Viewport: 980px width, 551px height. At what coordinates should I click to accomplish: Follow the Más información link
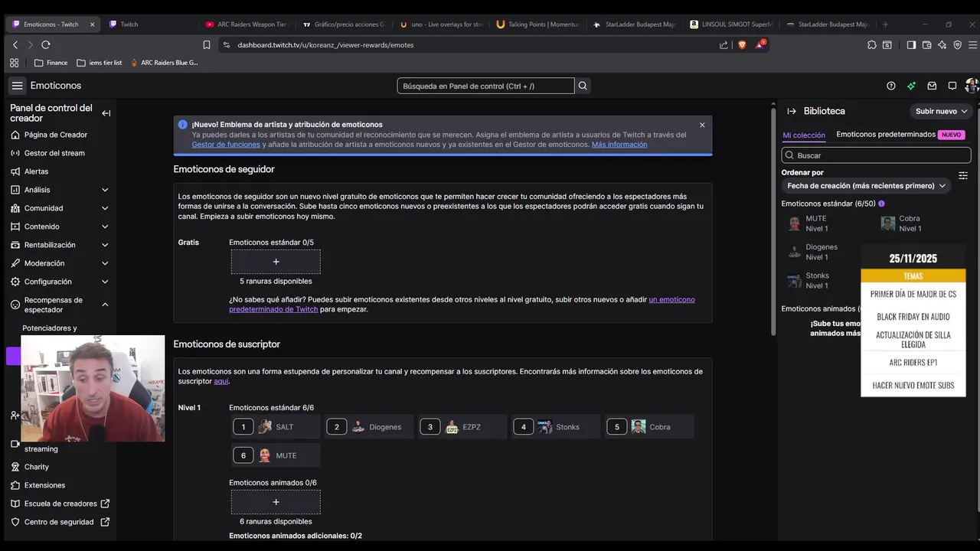pyautogui.click(x=619, y=145)
